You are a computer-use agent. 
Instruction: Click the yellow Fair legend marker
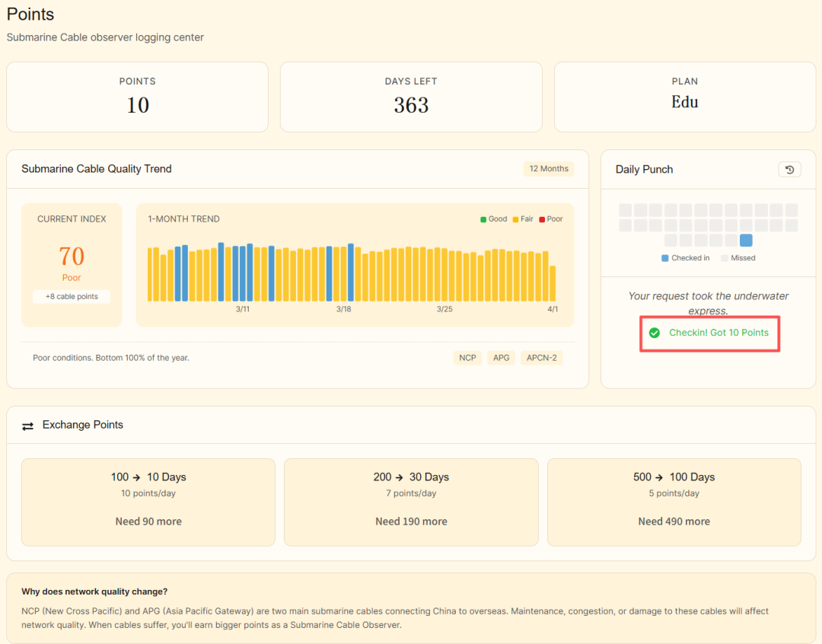[515, 219]
